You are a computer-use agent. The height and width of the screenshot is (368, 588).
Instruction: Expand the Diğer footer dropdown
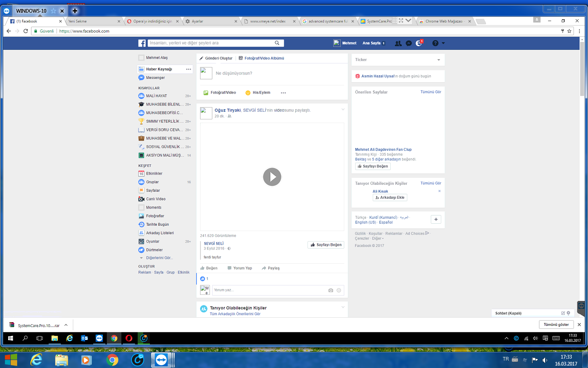pyautogui.click(x=378, y=238)
